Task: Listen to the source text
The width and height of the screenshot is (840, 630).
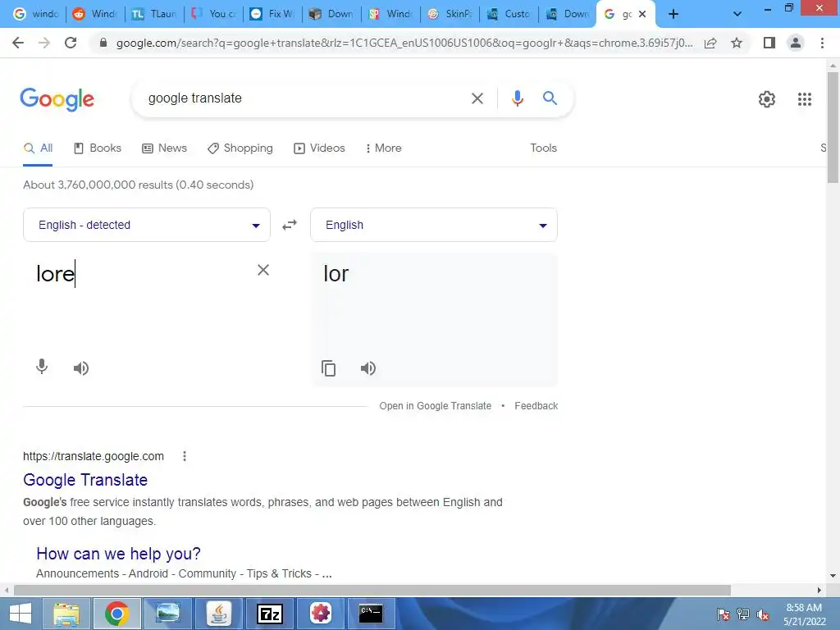Action: pyautogui.click(x=81, y=368)
